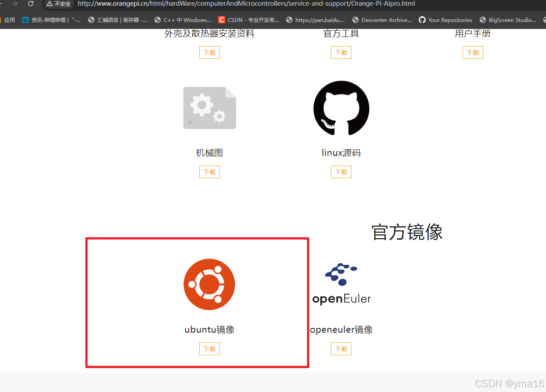Click 下载 under ubuntu镜像
546x392 pixels.
tap(209, 349)
